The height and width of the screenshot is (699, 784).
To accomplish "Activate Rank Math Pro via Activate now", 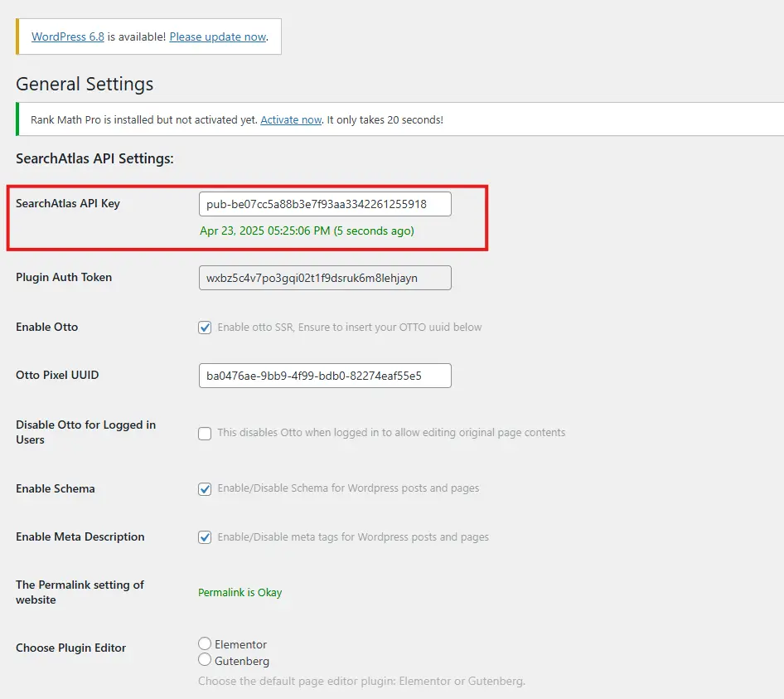I will pyautogui.click(x=291, y=120).
